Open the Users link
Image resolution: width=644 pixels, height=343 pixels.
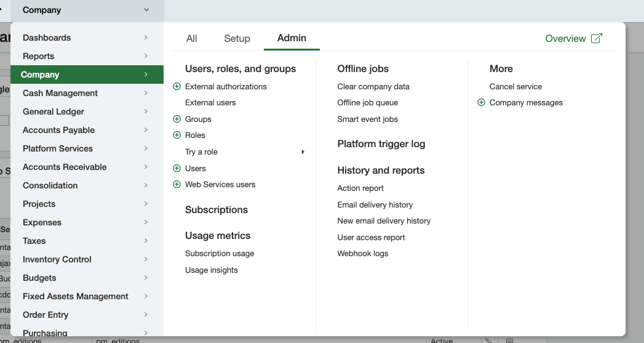[195, 168]
